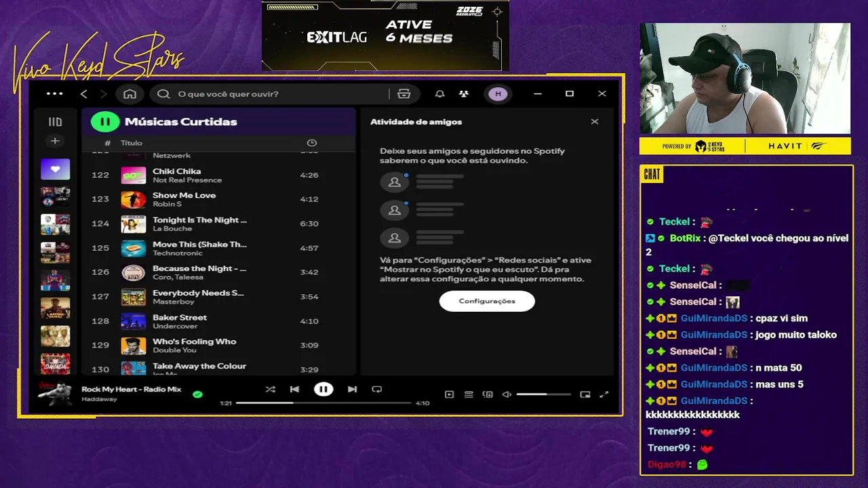Open notifications bell
This screenshot has height=488, width=868.
[x=439, y=94]
